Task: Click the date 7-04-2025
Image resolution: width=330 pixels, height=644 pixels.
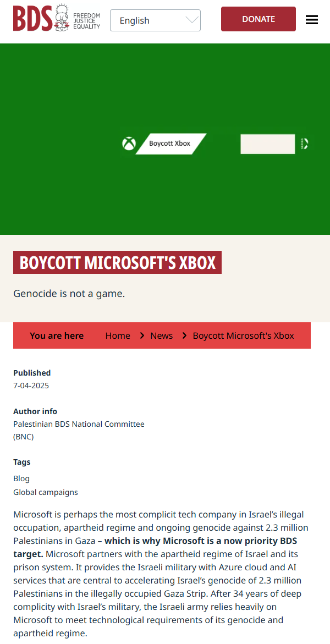Action: coord(31,386)
